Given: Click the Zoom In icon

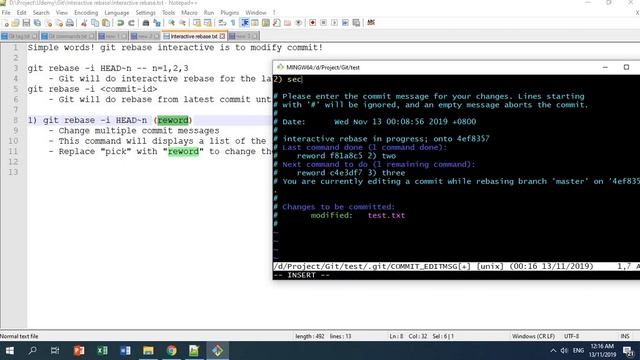Looking at the screenshot, I should [x=171, y=23].
